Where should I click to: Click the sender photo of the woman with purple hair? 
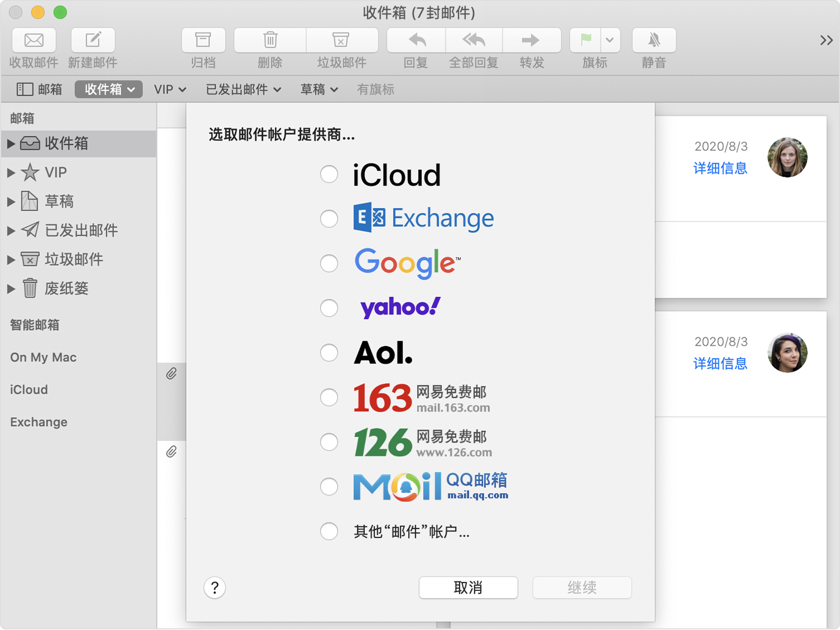[787, 353]
